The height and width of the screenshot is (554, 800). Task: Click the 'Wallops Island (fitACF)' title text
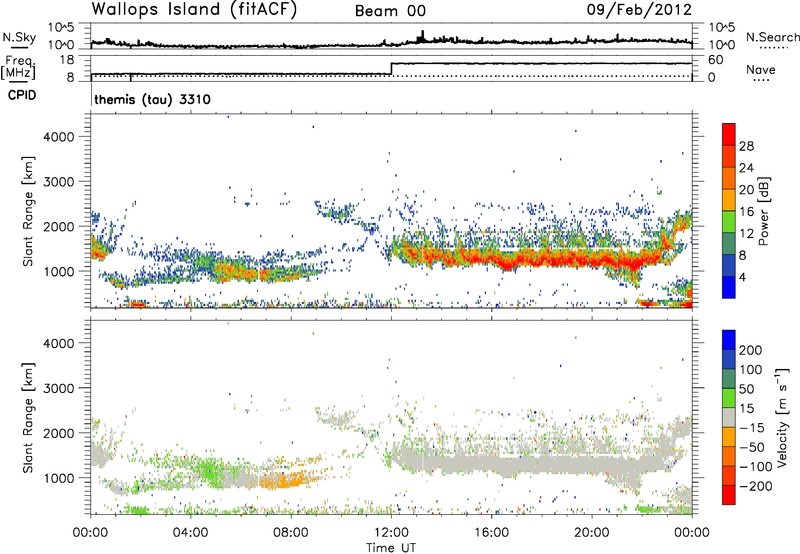pos(194,9)
